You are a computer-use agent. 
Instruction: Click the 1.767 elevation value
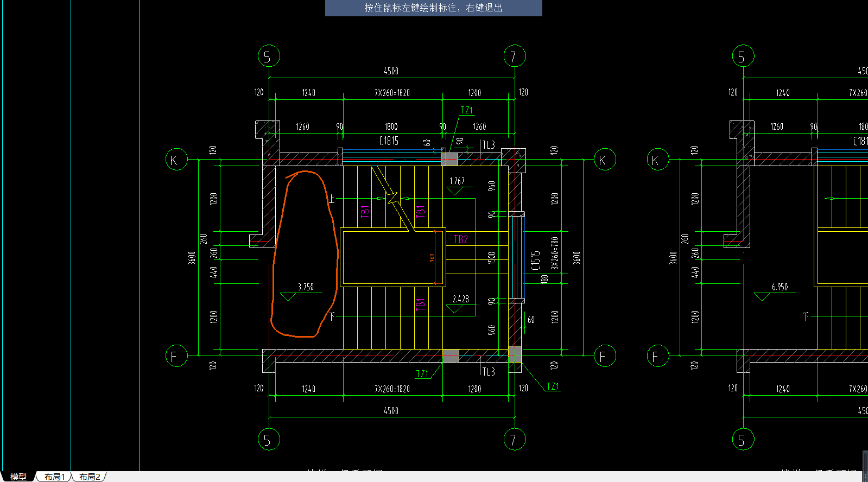click(457, 181)
